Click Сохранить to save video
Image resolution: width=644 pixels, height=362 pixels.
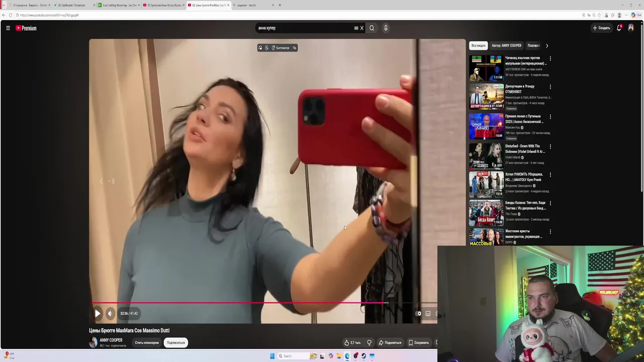pos(419,342)
